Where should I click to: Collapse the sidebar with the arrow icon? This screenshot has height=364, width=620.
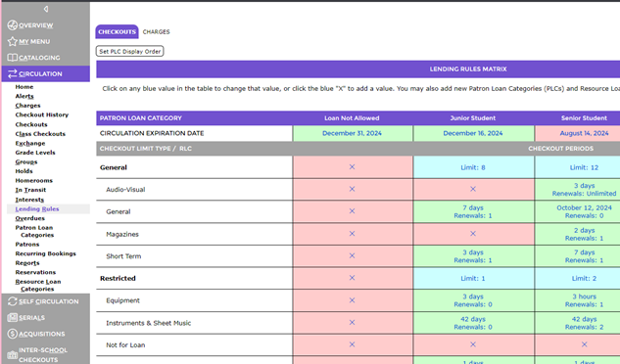[46, 9]
